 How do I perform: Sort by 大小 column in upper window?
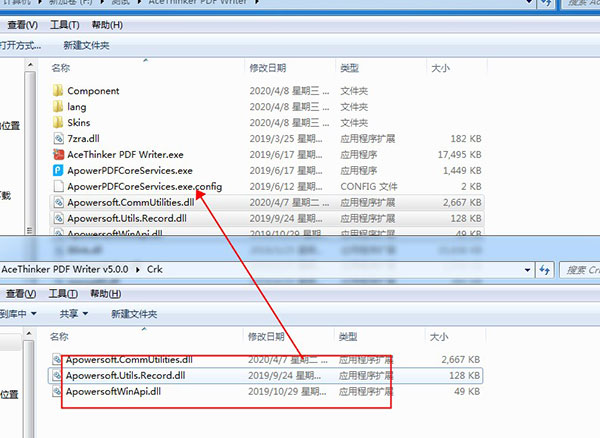click(440, 68)
